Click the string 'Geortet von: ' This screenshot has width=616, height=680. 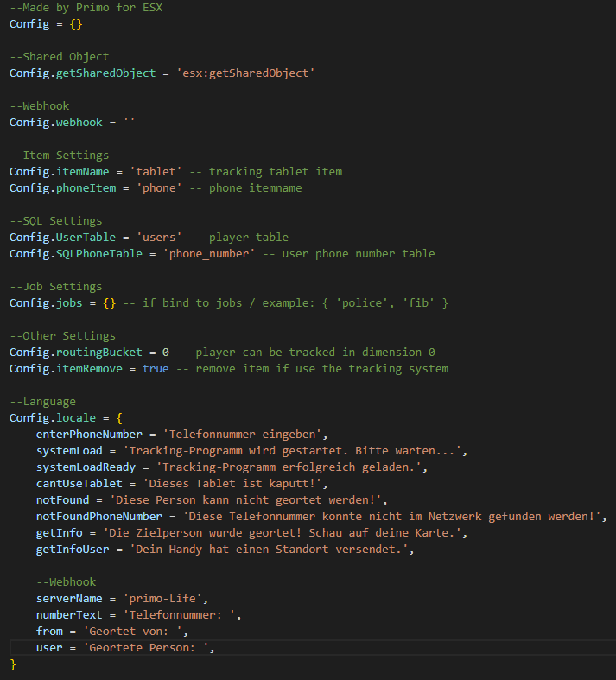[x=133, y=632]
